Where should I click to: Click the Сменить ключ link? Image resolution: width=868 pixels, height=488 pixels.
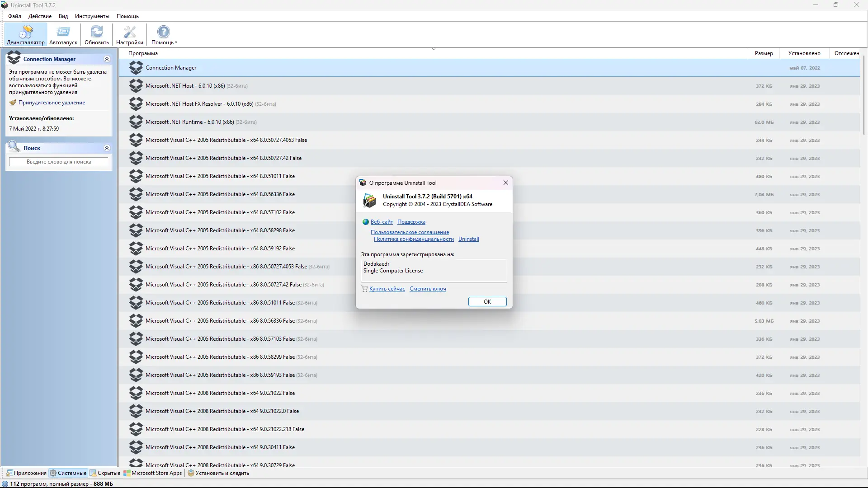[428, 289]
